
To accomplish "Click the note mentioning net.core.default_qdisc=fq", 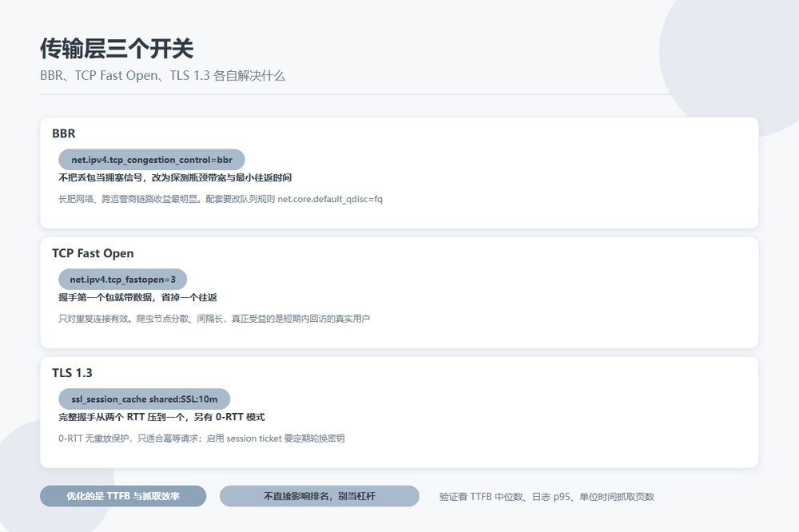I will click(x=221, y=199).
